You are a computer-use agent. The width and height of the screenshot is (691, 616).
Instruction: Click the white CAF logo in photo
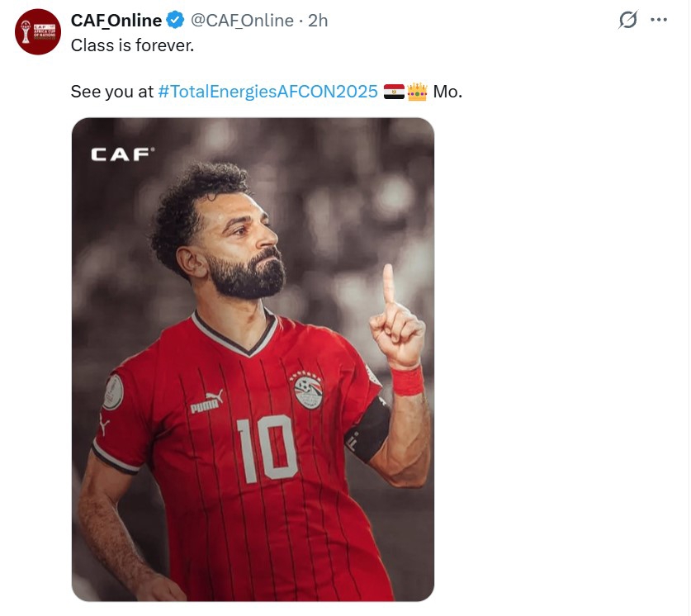(122, 154)
